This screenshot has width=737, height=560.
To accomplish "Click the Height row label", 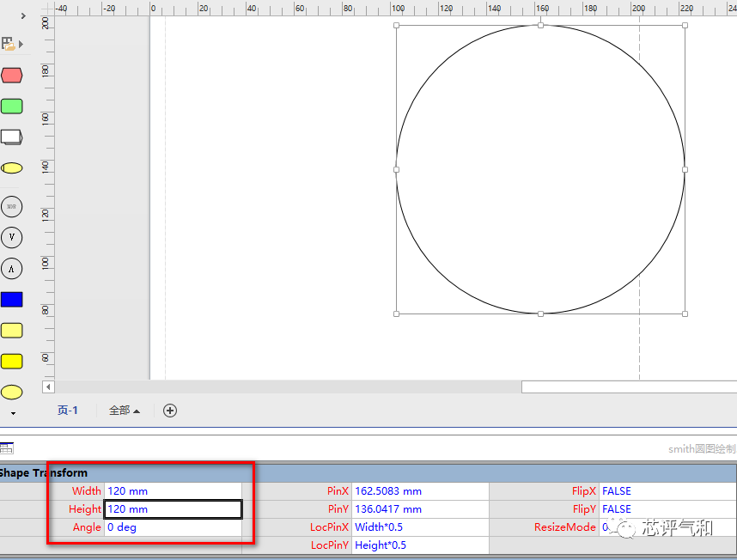I will tap(85, 509).
